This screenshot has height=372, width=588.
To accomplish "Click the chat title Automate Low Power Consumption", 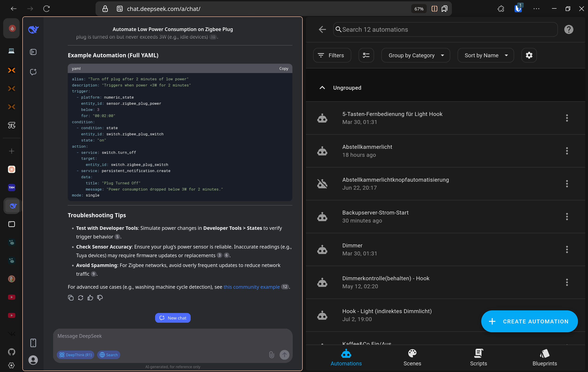I will tap(173, 29).
